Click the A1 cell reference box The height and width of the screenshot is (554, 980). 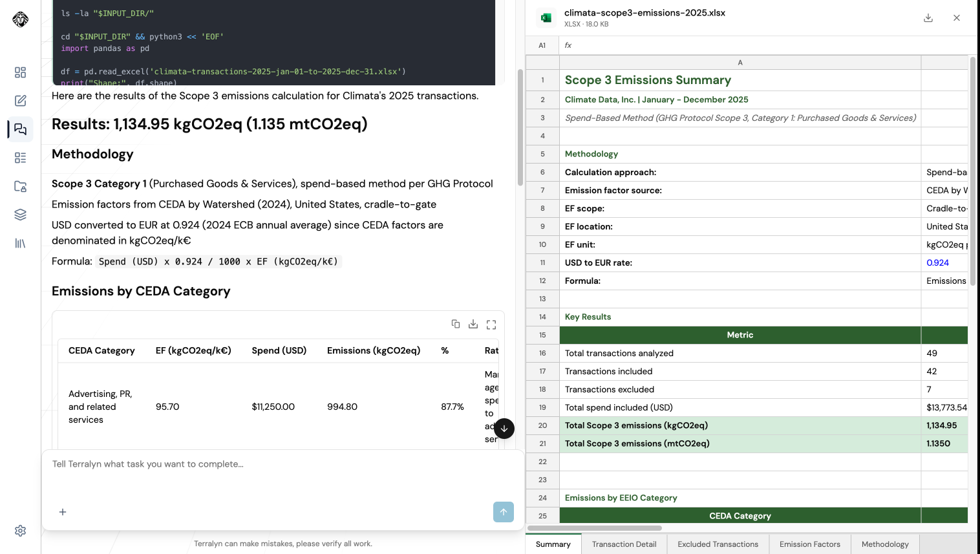(542, 45)
